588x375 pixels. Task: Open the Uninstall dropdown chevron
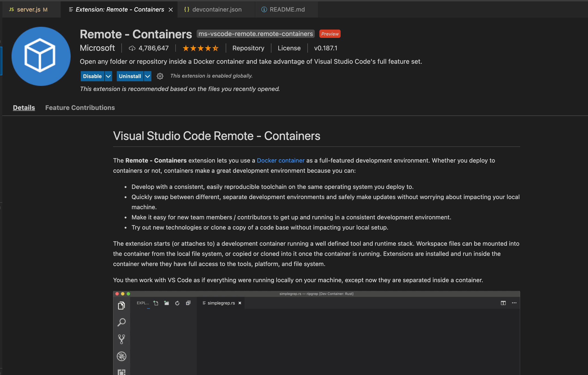pyautogui.click(x=147, y=76)
